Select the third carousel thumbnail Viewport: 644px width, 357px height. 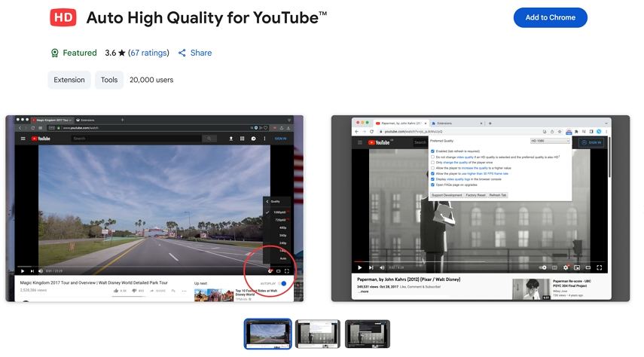(367, 334)
